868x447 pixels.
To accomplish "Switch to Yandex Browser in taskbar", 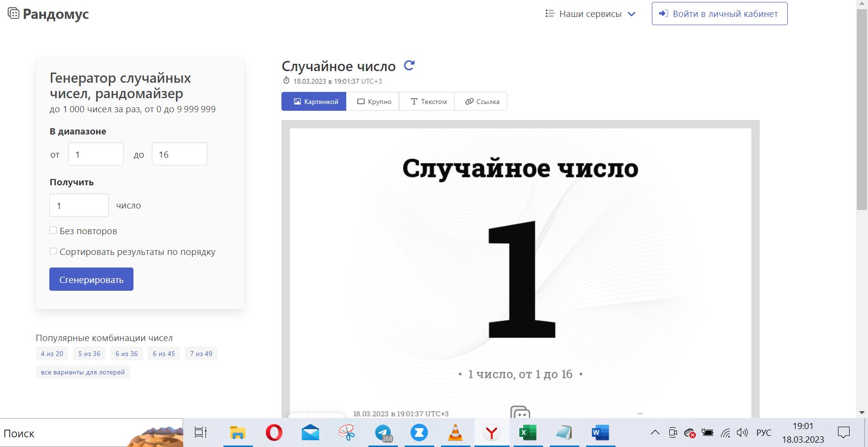I will pyautogui.click(x=492, y=432).
